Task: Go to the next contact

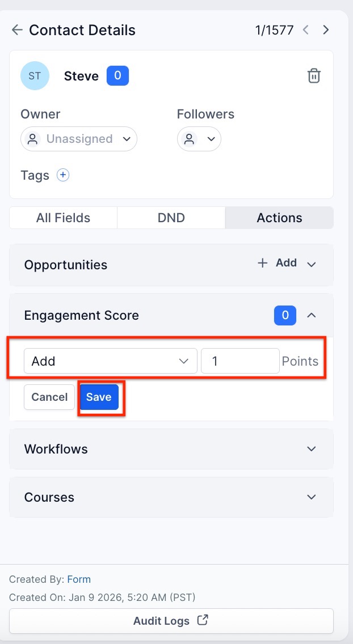Action: tap(326, 30)
